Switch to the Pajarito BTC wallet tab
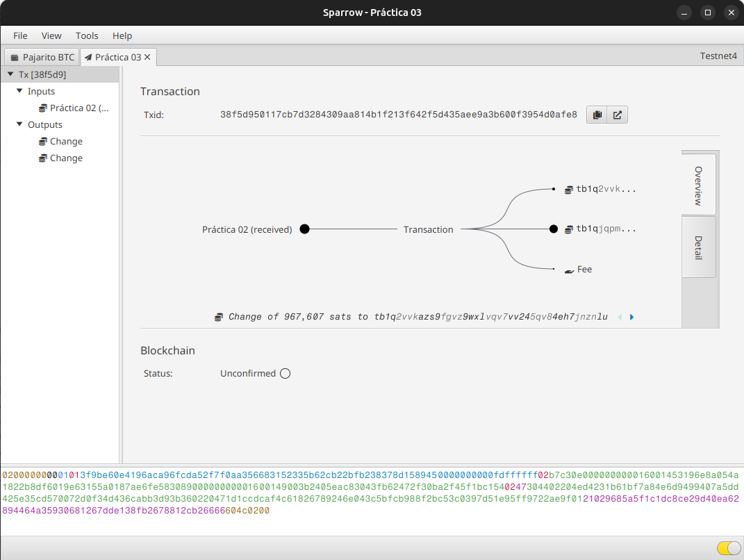Screen dimensions: 744x560 (42, 57)
